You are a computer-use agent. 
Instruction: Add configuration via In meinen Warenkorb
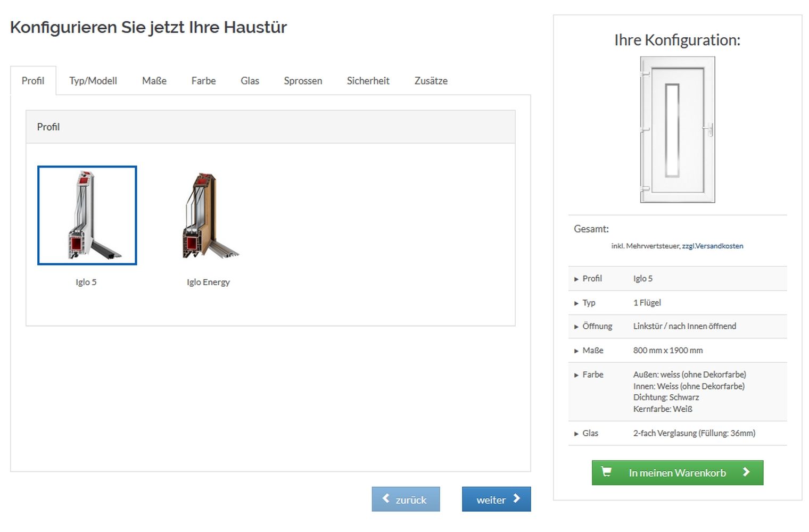(x=677, y=472)
